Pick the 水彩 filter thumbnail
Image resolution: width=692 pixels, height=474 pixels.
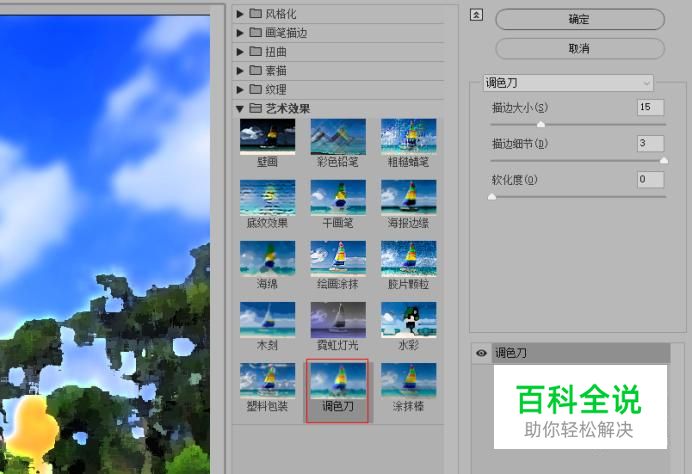(x=409, y=320)
